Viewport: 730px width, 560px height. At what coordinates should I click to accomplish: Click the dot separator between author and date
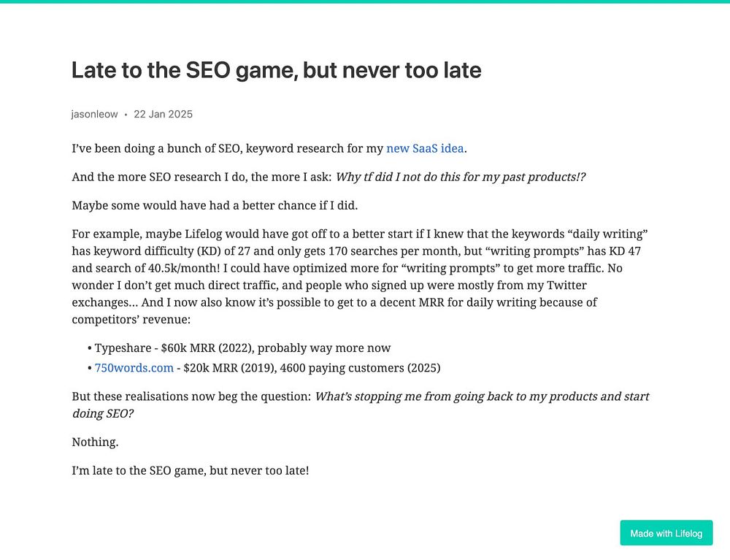[126, 115]
